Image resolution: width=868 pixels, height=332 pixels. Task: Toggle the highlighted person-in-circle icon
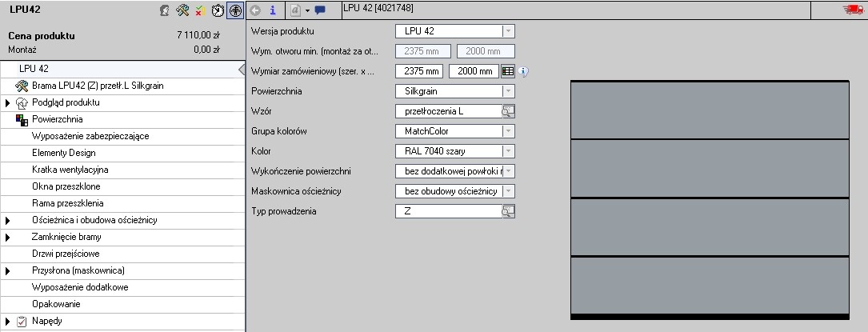pyautogui.click(x=235, y=10)
